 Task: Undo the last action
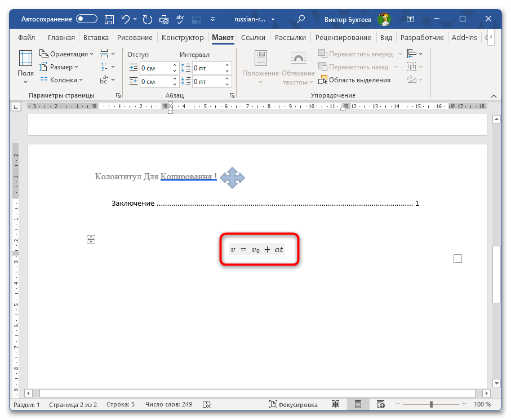pyautogui.click(x=126, y=19)
